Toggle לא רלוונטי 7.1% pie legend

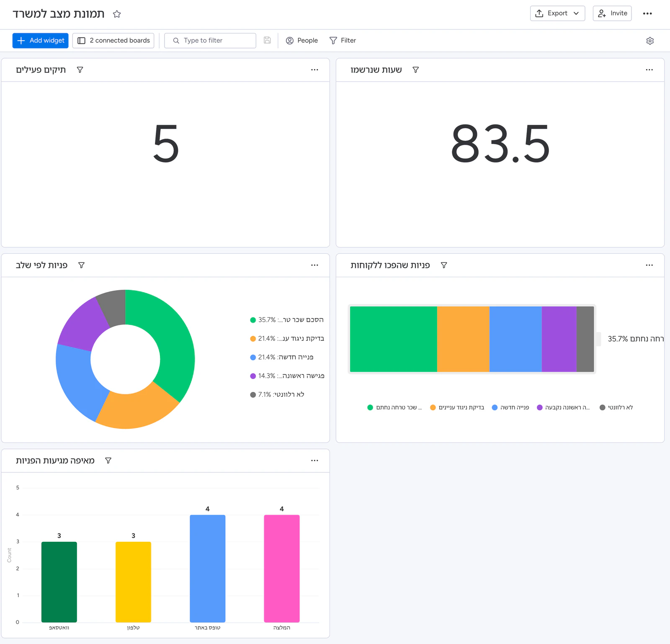click(277, 394)
